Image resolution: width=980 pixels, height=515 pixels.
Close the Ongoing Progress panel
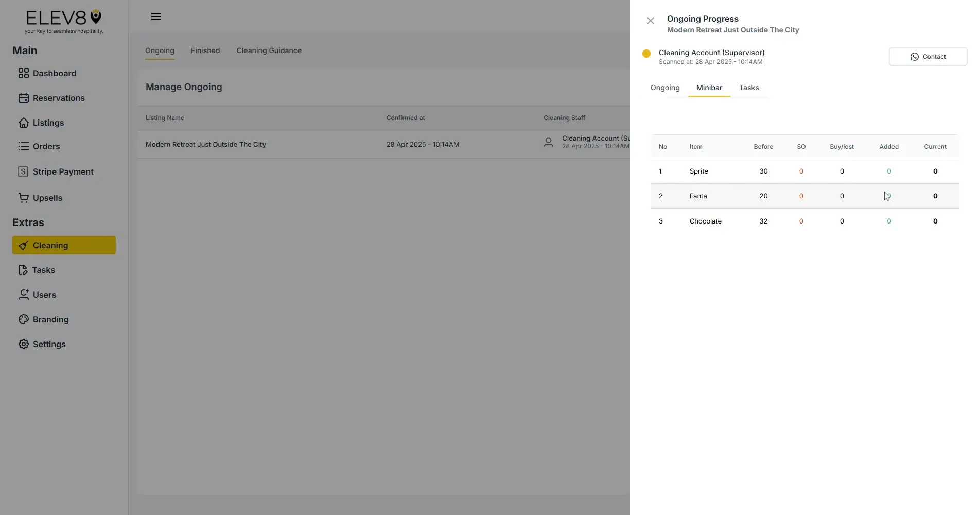[x=651, y=21]
